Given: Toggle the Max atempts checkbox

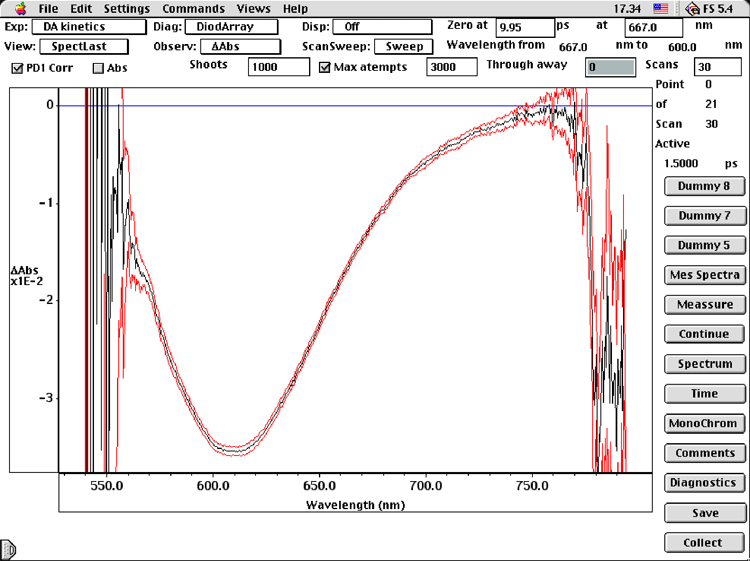Looking at the screenshot, I should coord(325,67).
